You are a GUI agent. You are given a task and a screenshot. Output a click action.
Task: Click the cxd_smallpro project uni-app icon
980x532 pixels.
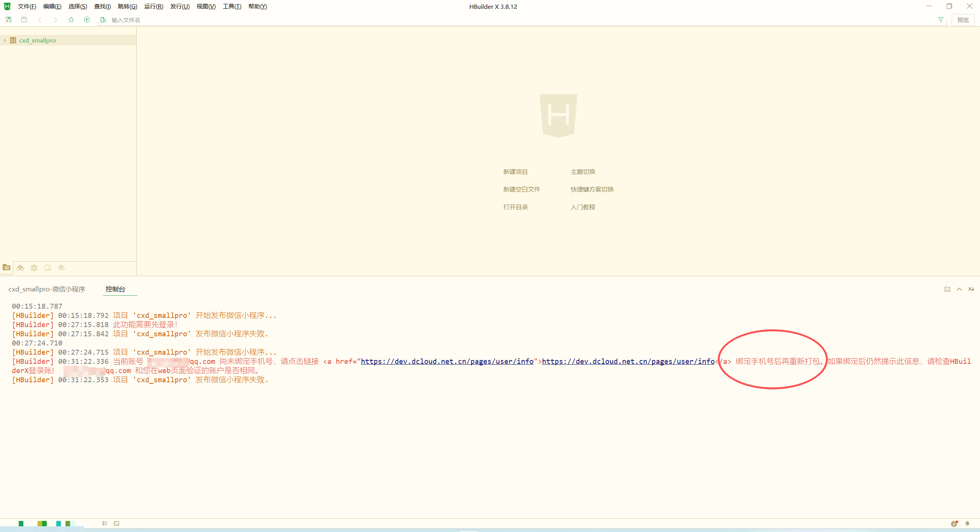click(x=13, y=40)
